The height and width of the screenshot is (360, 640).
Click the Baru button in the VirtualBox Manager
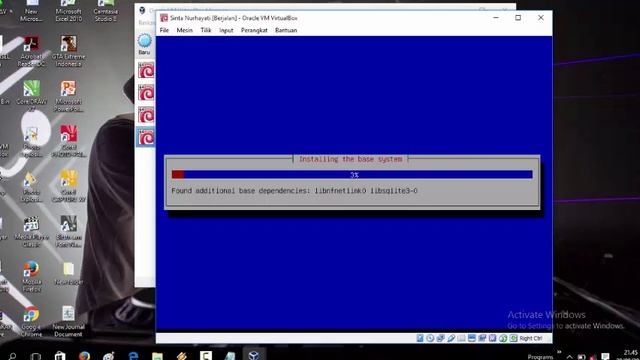[x=144, y=44]
